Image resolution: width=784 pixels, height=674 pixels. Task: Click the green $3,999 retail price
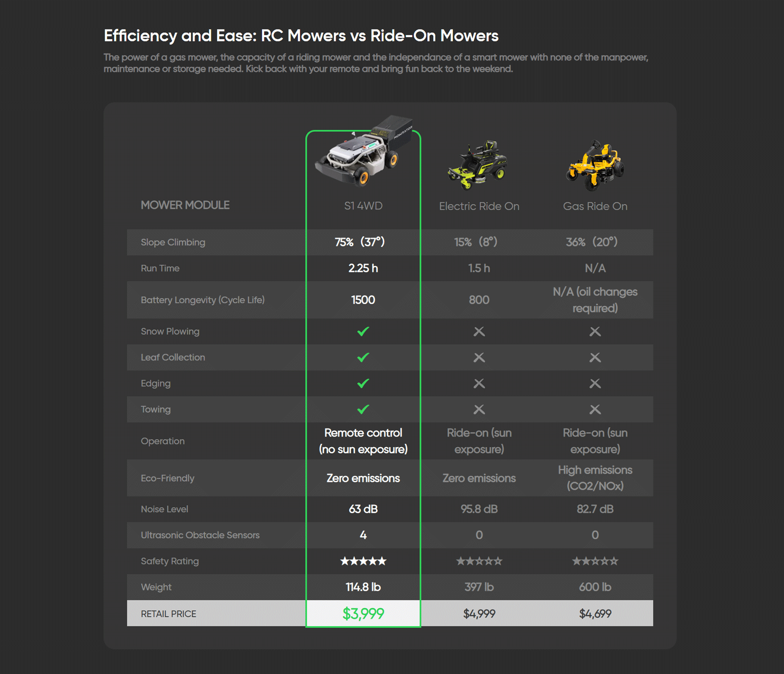pyautogui.click(x=363, y=614)
